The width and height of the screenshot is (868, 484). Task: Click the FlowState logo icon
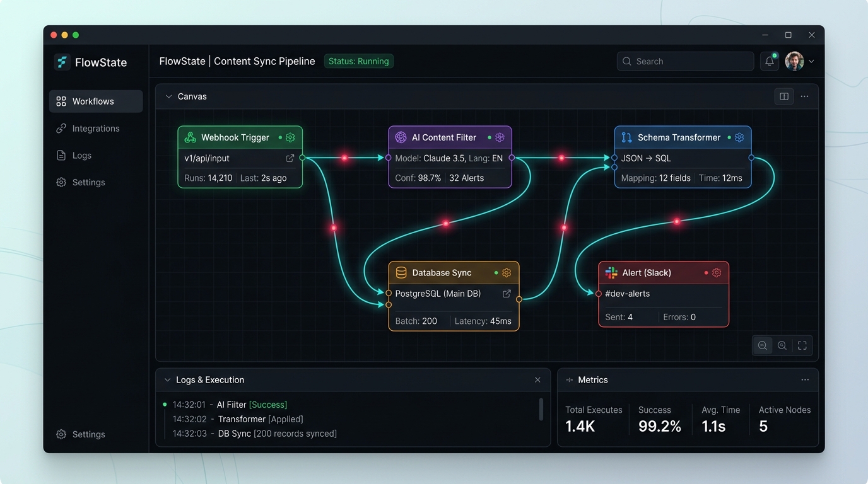point(61,62)
